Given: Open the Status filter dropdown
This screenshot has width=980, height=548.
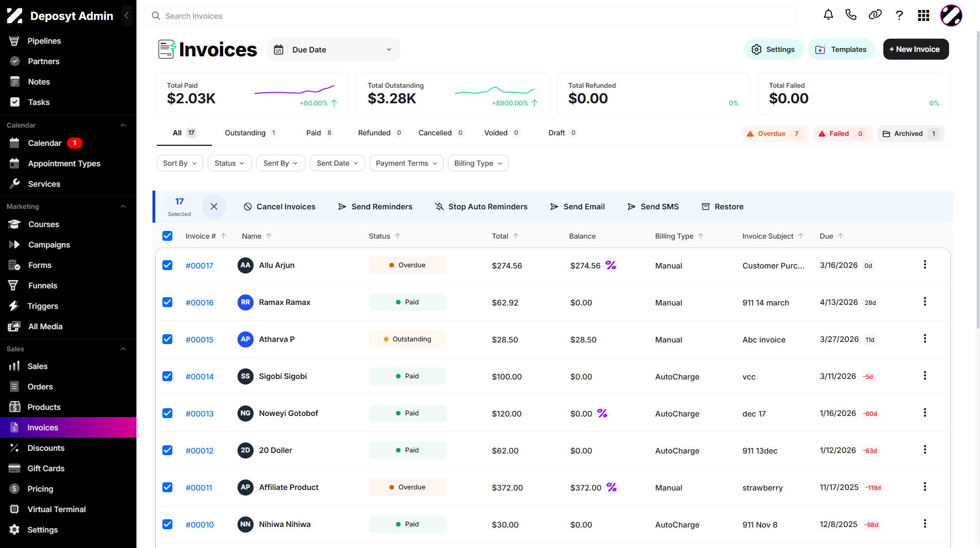Looking at the screenshot, I should click(230, 163).
